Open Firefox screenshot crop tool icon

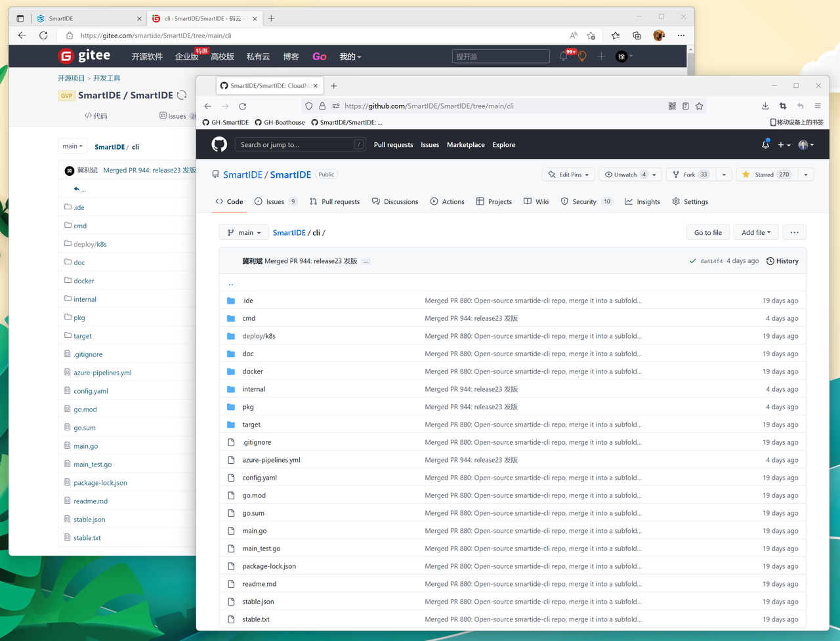click(783, 106)
